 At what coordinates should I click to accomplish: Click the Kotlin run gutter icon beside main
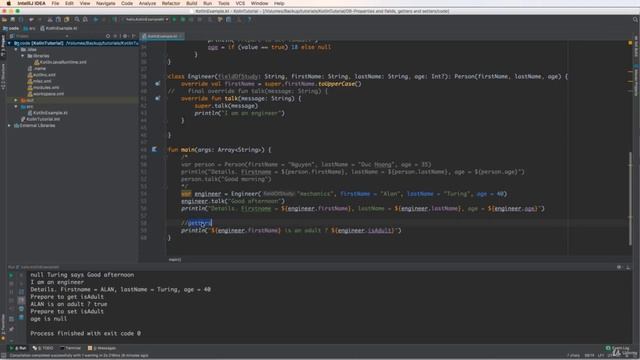tap(154, 149)
